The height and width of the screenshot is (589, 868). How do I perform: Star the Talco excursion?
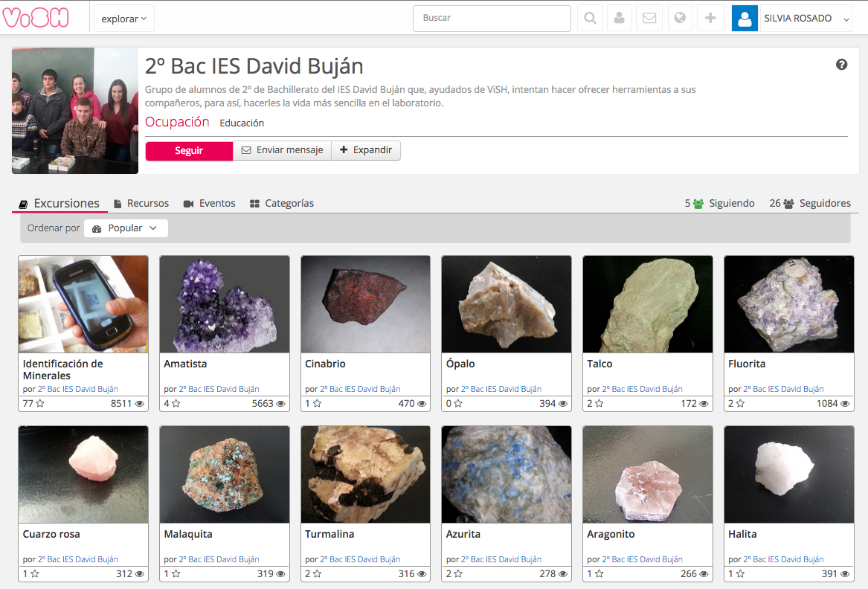click(599, 403)
